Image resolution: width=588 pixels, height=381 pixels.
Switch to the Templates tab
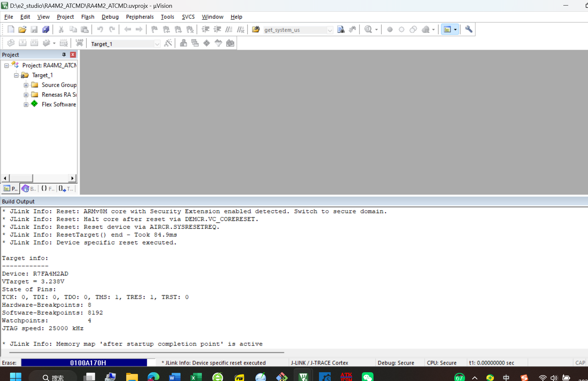pos(66,188)
